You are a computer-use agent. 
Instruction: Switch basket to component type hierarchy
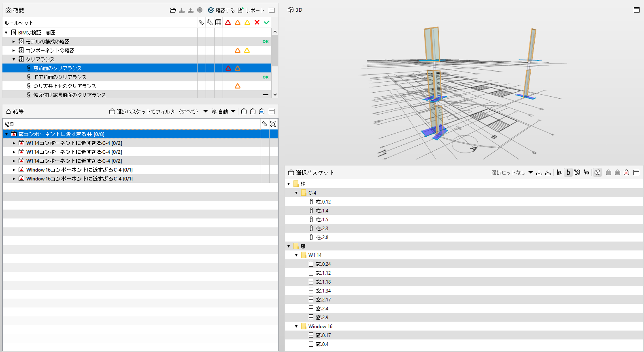click(x=568, y=172)
